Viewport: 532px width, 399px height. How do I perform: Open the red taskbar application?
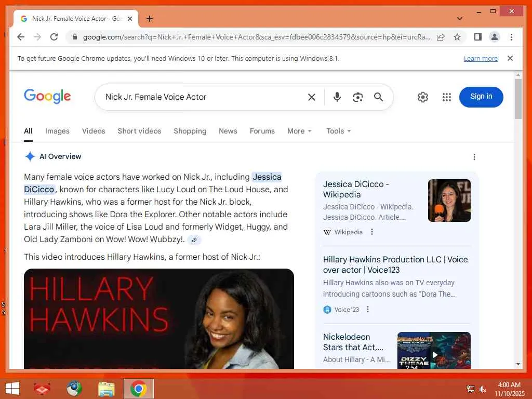coord(42,389)
